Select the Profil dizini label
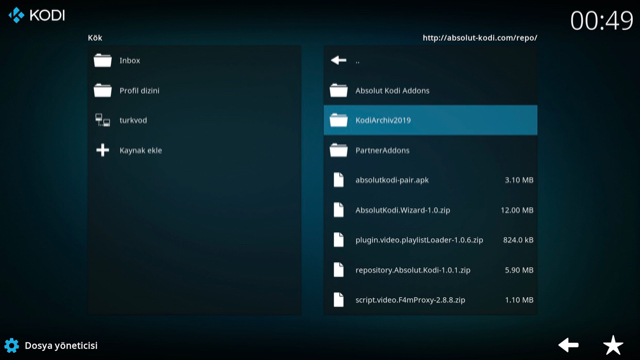The image size is (640, 360). coord(139,91)
